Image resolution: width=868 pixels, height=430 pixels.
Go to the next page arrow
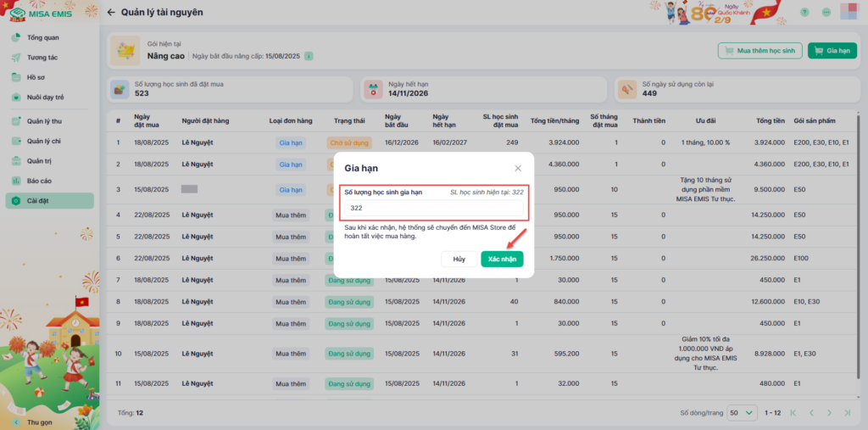(830, 413)
